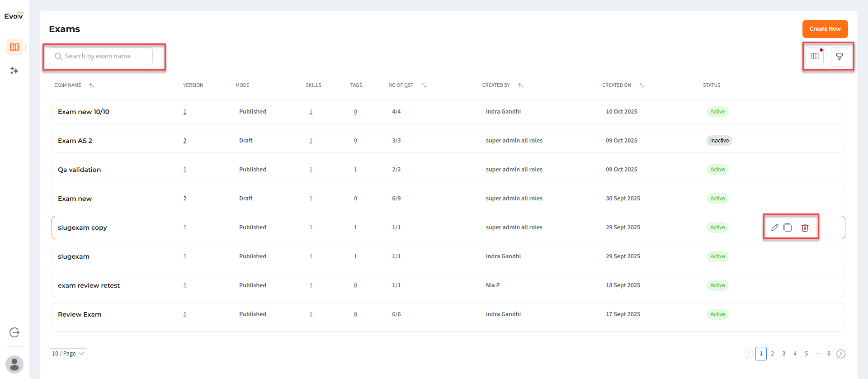Click Active status for Review Exam

tap(717, 314)
